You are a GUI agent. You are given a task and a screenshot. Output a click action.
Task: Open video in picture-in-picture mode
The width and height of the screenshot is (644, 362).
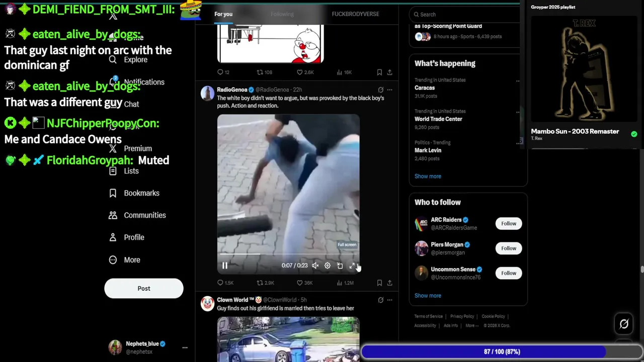tap(340, 265)
